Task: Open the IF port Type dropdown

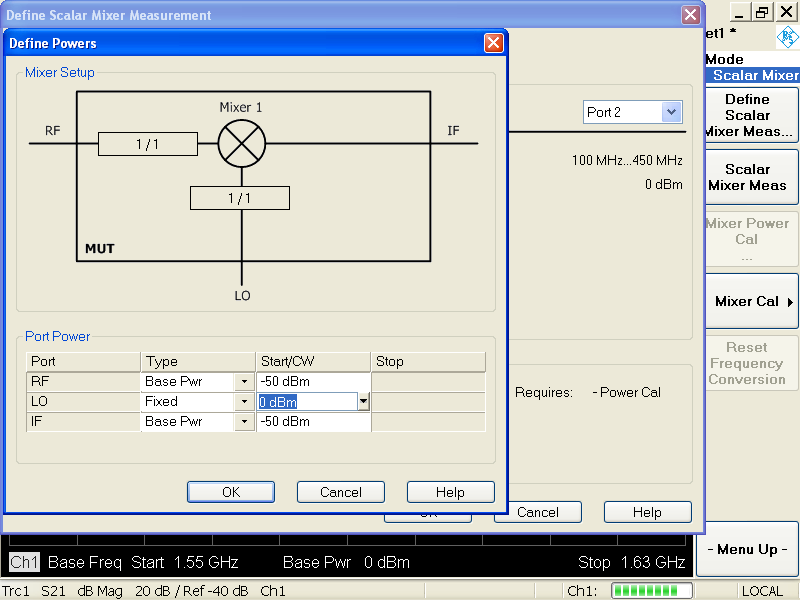Action: [244, 422]
